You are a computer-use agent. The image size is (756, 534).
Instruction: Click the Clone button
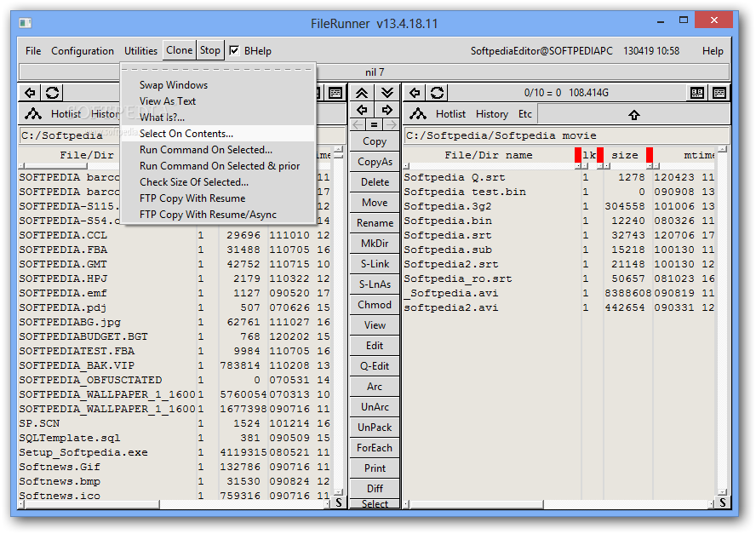[x=180, y=50]
